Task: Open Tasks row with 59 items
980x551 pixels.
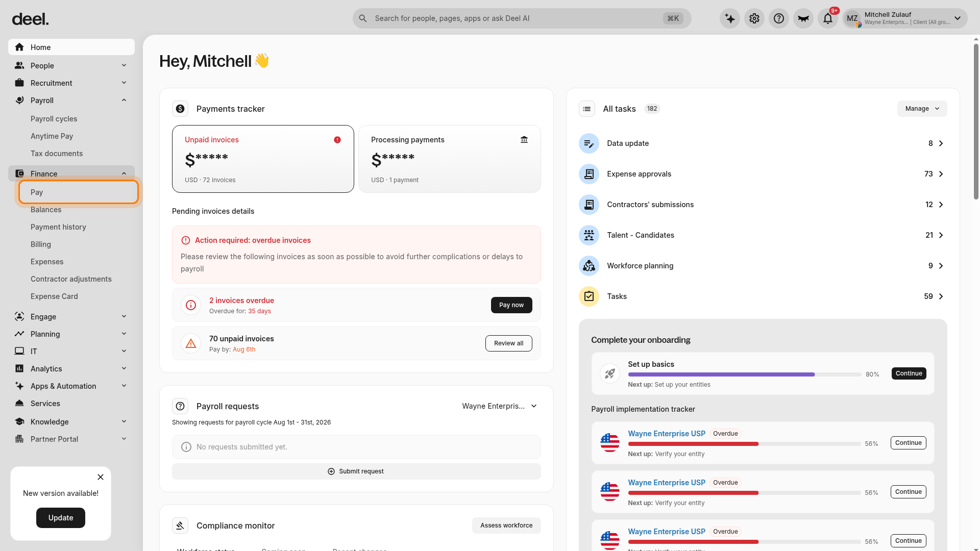Action: pos(763,296)
